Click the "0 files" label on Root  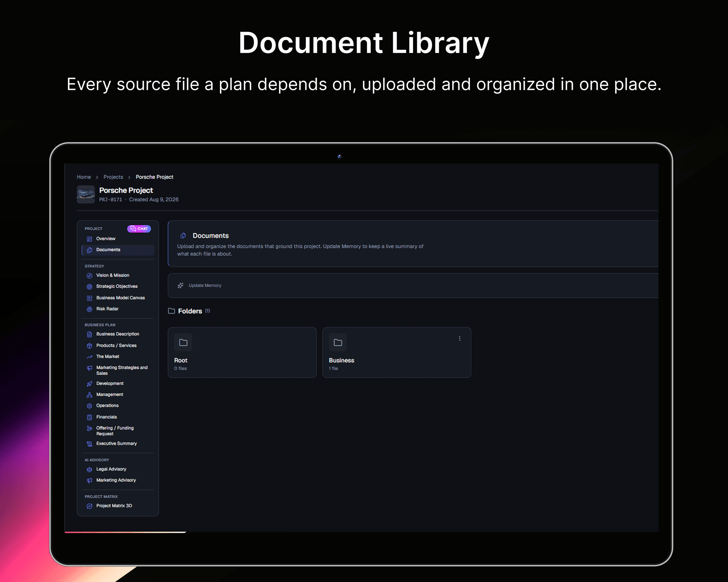(x=181, y=368)
